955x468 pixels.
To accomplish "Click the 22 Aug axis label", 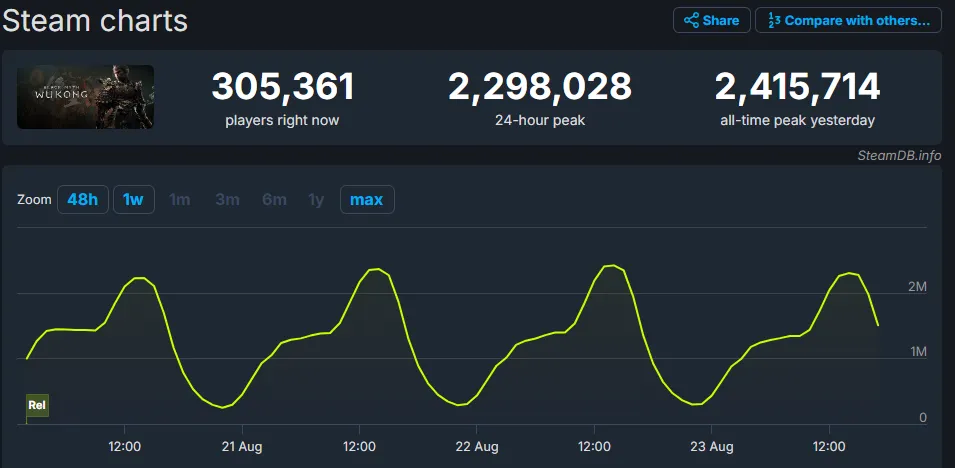I will point(477,447).
